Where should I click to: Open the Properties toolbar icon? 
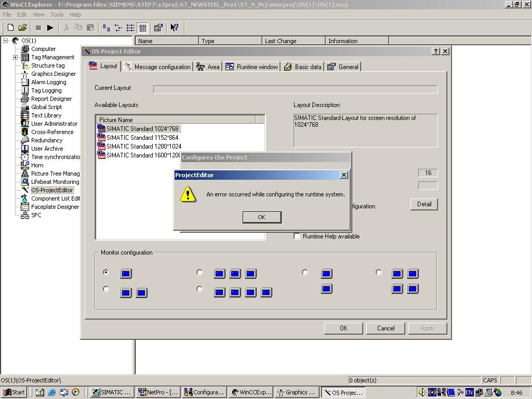tap(158, 28)
